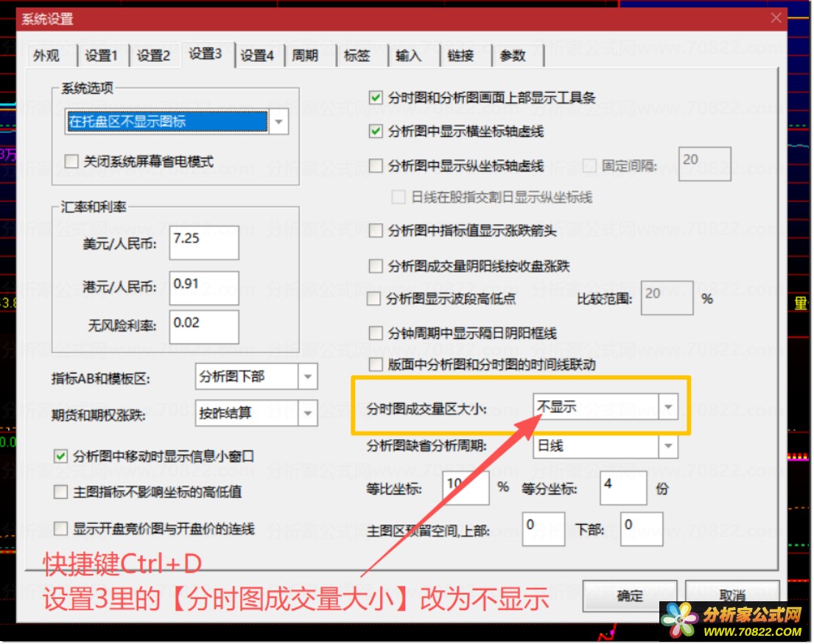Image resolution: width=814 pixels, height=644 pixels.
Task: Click the 美元/人民币 rate input field
Action: tap(204, 242)
